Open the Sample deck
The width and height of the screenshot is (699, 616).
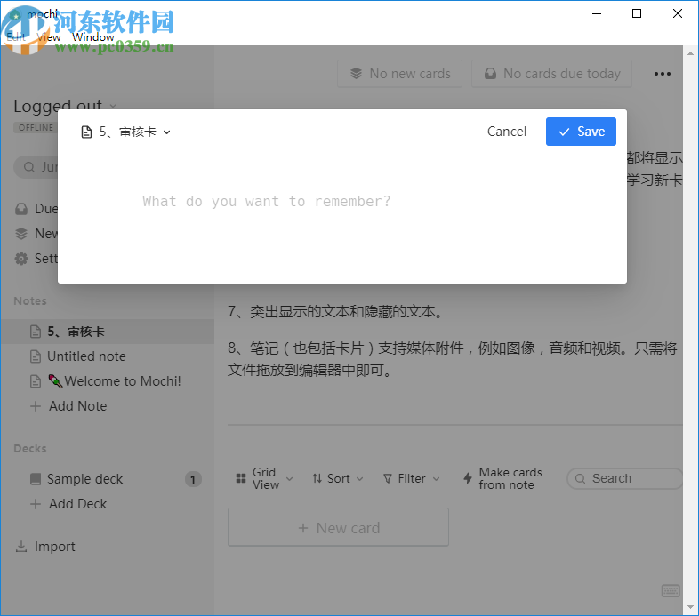[x=84, y=479]
